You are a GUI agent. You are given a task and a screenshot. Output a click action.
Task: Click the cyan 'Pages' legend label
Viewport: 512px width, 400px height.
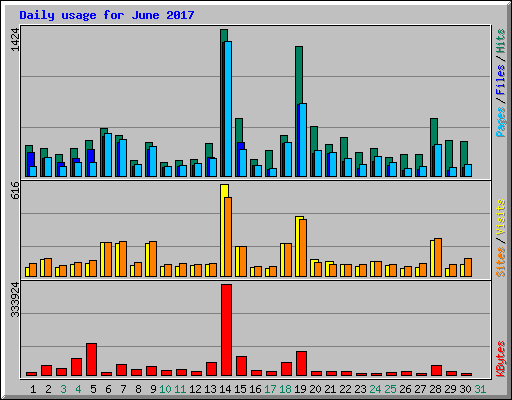click(500, 122)
